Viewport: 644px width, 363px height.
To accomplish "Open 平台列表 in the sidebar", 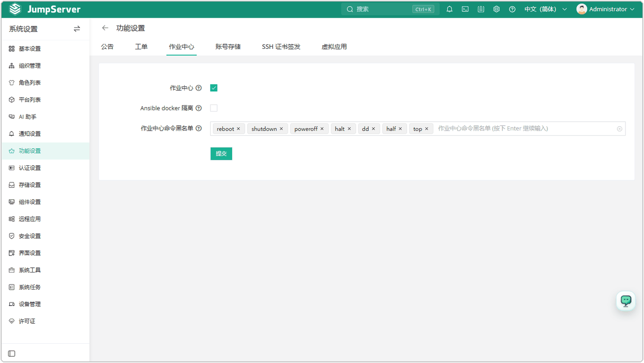I will [x=45, y=100].
